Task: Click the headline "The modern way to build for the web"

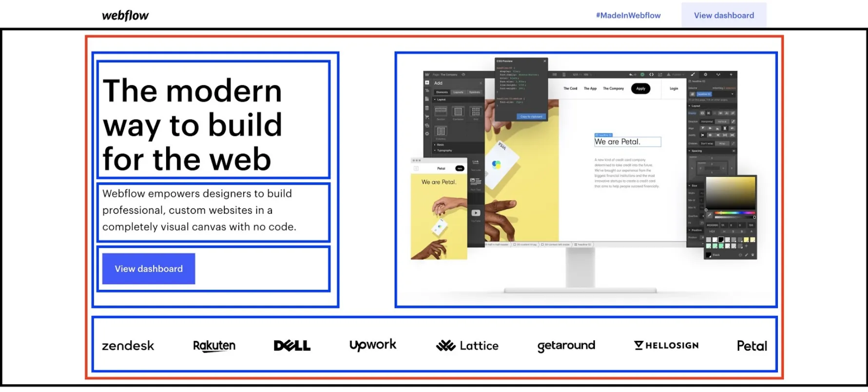Action: (193, 125)
